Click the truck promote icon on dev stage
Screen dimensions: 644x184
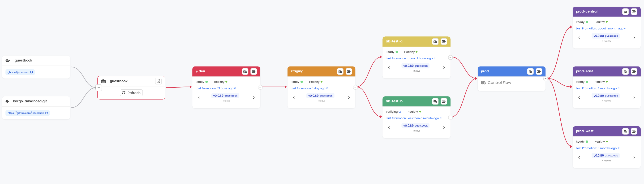pos(245,72)
